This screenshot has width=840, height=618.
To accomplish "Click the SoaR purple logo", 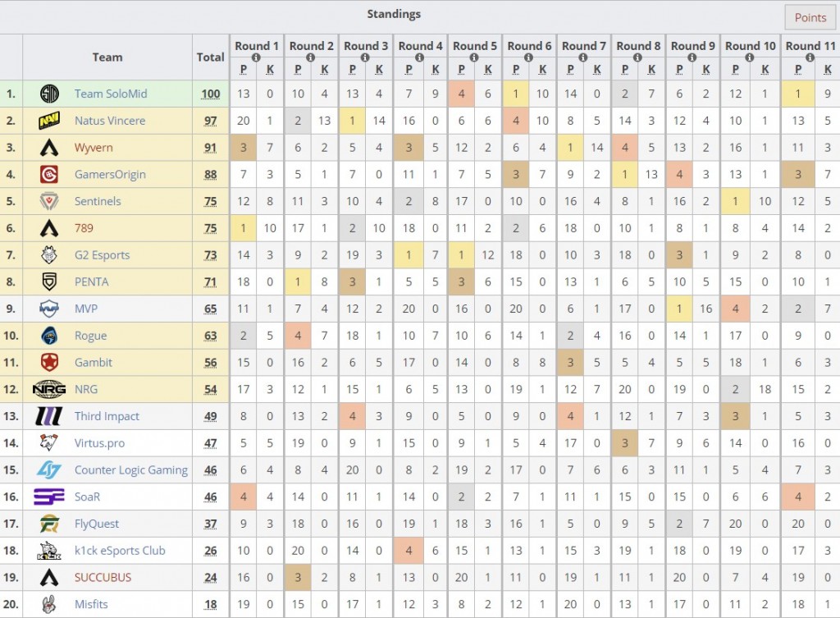I will coord(49,497).
